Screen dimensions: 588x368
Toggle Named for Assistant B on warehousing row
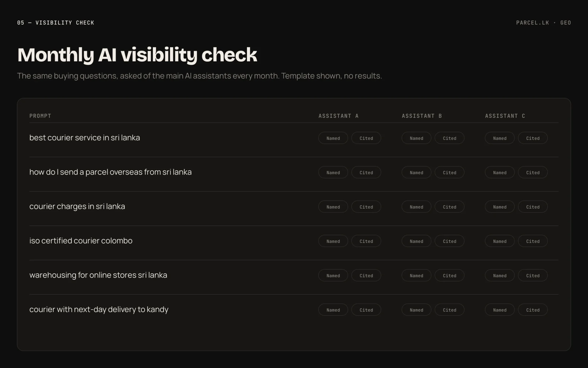(416, 275)
